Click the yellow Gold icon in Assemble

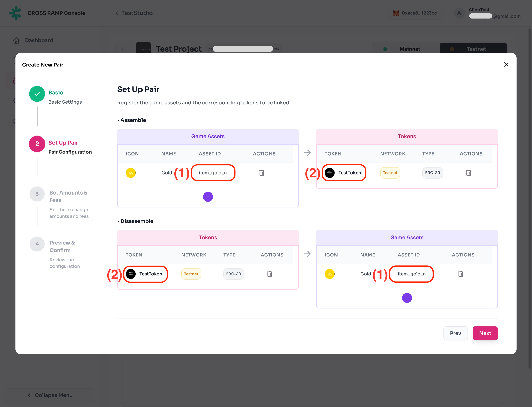click(131, 173)
